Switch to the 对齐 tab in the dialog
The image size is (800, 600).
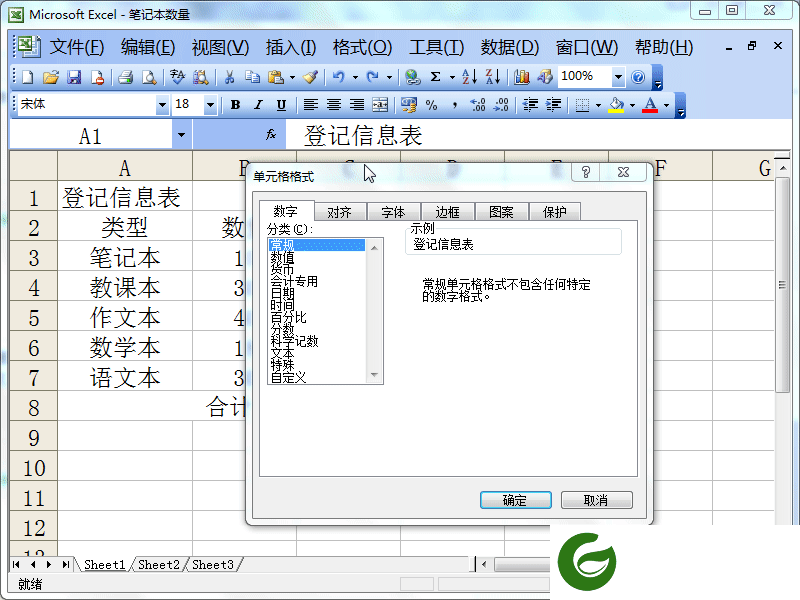339,212
